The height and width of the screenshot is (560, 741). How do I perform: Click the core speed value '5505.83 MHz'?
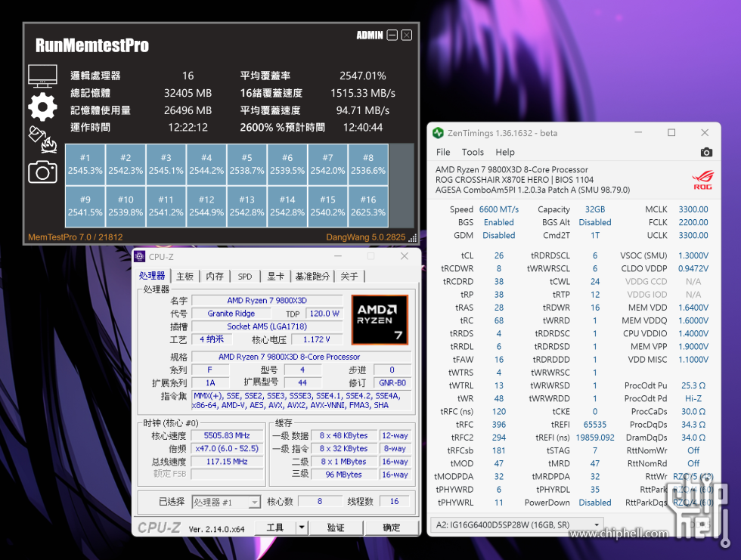(x=228, y=435)
